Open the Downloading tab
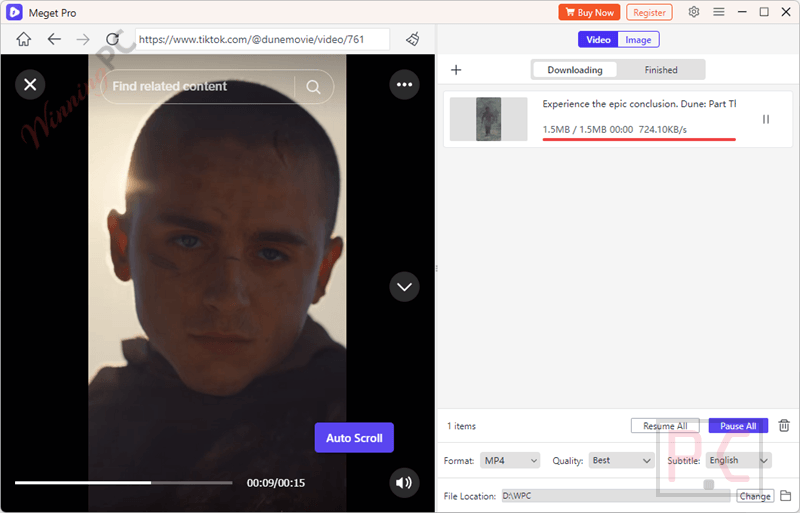Viewport: 800px width, 513px height. [x=574, y=70]
